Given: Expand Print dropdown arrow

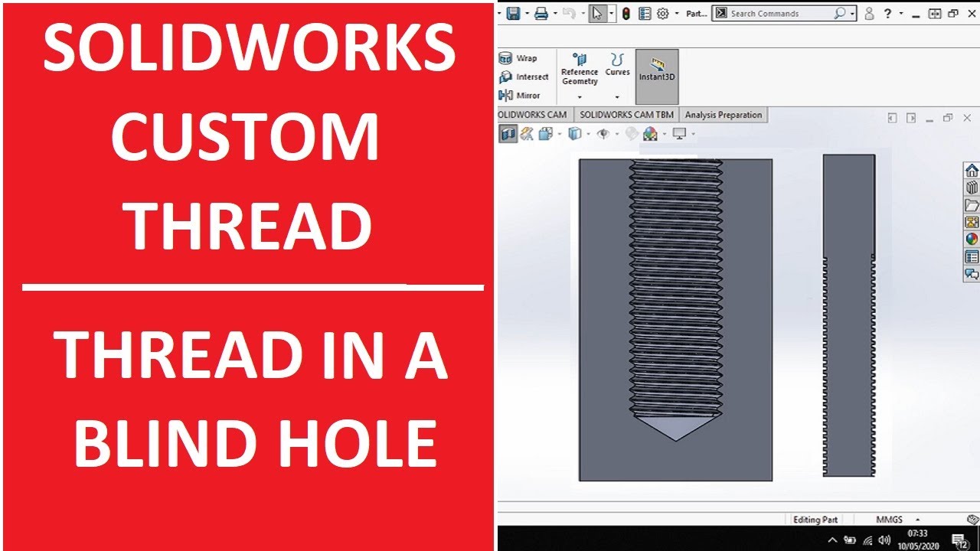Looking at the screenshot, I should [x=555, y=14].
